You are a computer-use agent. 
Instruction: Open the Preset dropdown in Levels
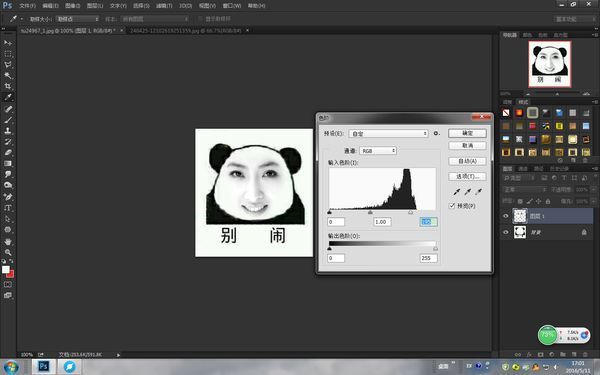pyautogui.click(x=388, y=134)
